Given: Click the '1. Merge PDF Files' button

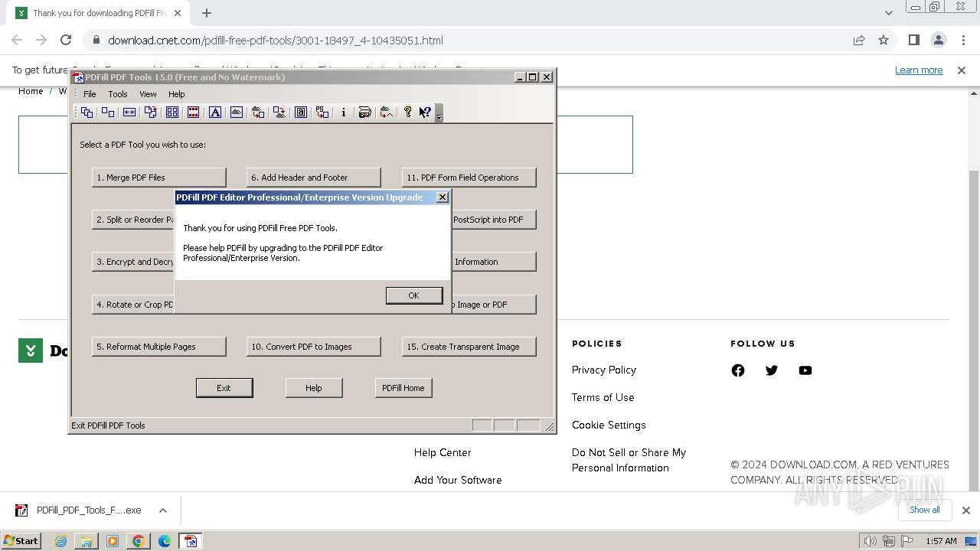Looking at the screenshot, I should click(159, 178).
